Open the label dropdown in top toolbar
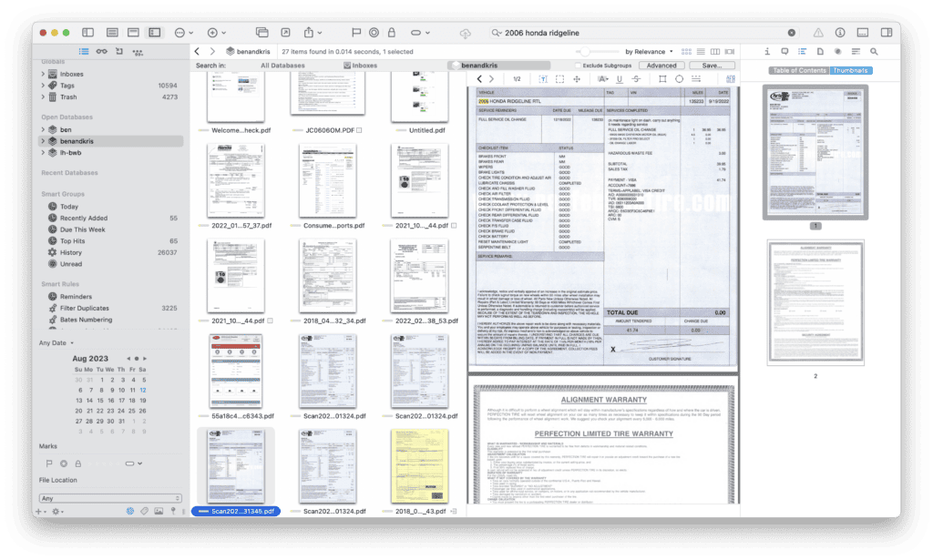This screenshot has height=560, width=933. pos(419,33)
